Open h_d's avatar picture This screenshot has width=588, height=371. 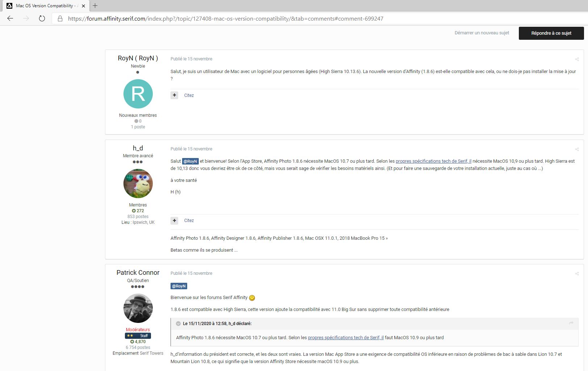(138, 183)
